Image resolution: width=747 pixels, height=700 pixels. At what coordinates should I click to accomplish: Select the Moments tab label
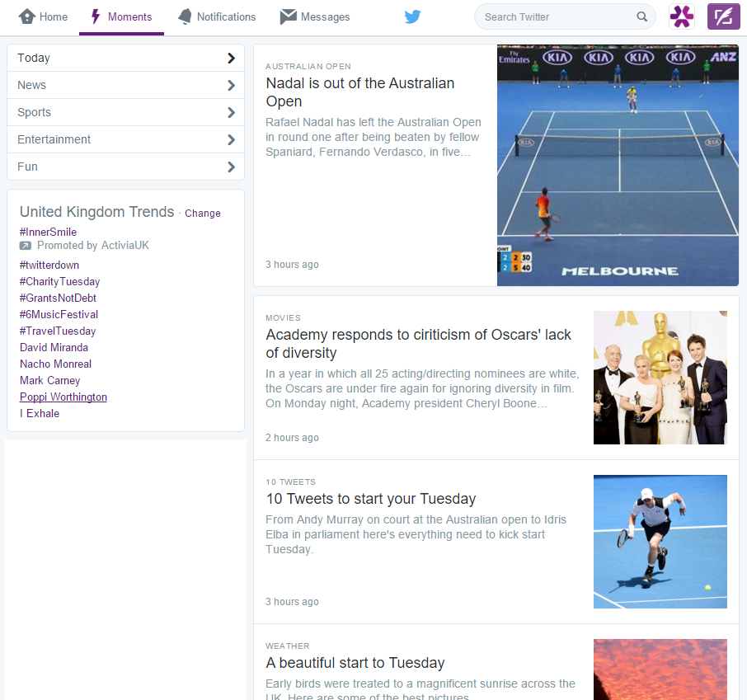(x=129, y=16)
